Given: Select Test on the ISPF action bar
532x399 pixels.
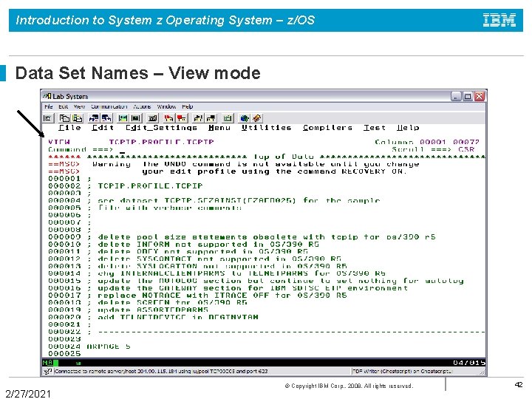Looking at the screenshot, I should [374, 128].
